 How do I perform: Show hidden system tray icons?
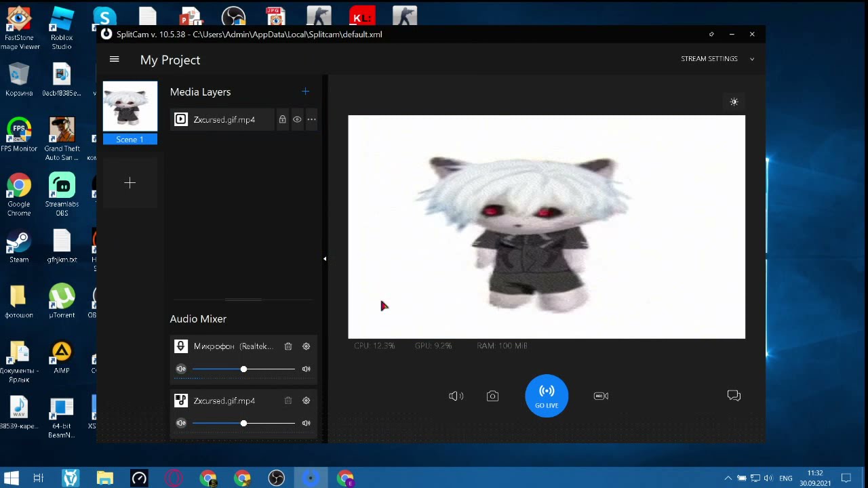coord(728,478)
